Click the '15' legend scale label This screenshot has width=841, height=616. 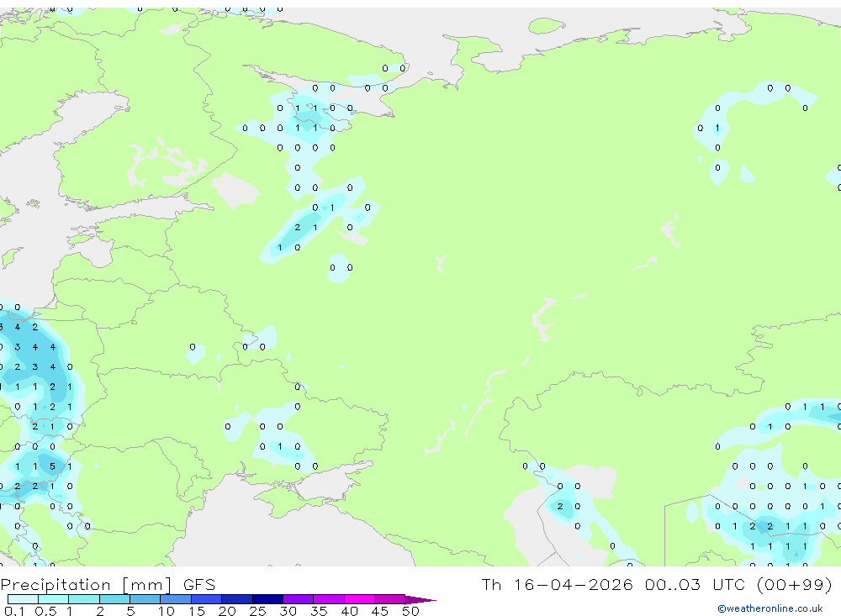click(x=197, y=611)
